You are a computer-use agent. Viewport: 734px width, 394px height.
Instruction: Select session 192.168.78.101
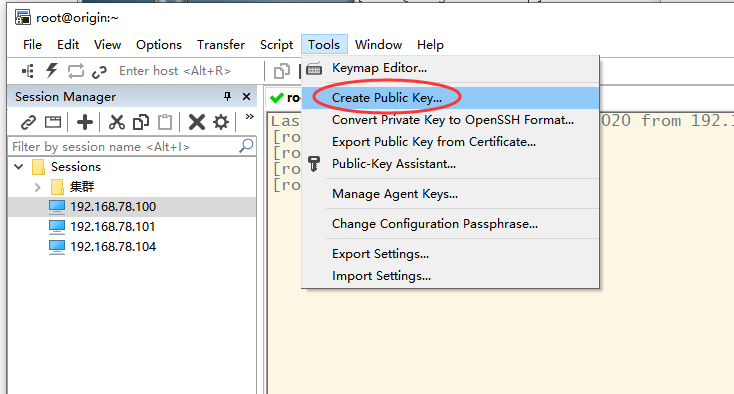point(112,226)
